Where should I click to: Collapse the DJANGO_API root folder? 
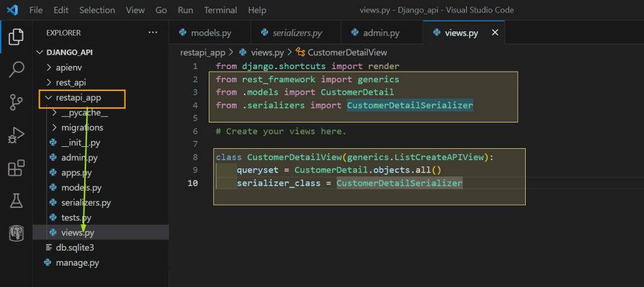coord(40,52)
